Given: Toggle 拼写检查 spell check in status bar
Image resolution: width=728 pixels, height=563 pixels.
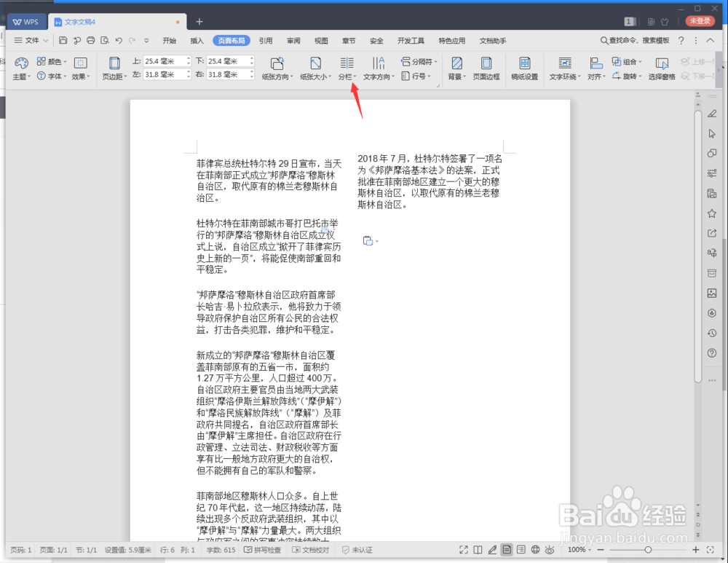Looking at the screenshot, I should (x=263, y=550).
